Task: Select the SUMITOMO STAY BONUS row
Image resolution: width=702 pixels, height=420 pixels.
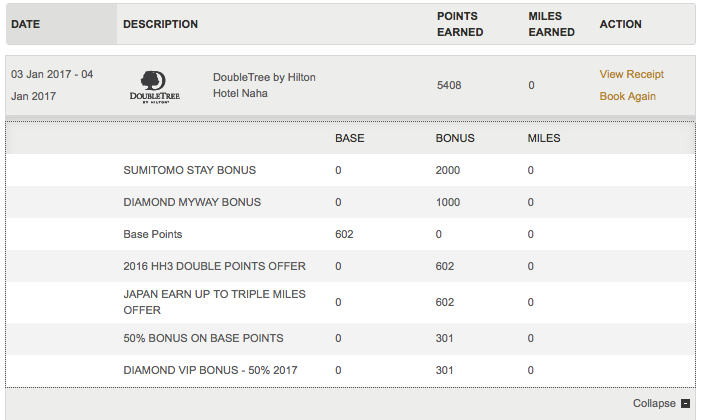Action: click(x=351, y=170)
